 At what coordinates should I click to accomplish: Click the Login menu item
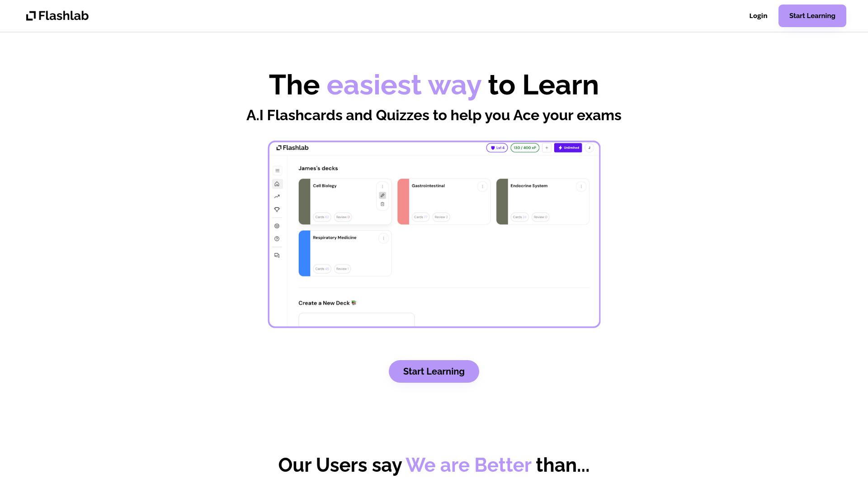coord(758,15)
